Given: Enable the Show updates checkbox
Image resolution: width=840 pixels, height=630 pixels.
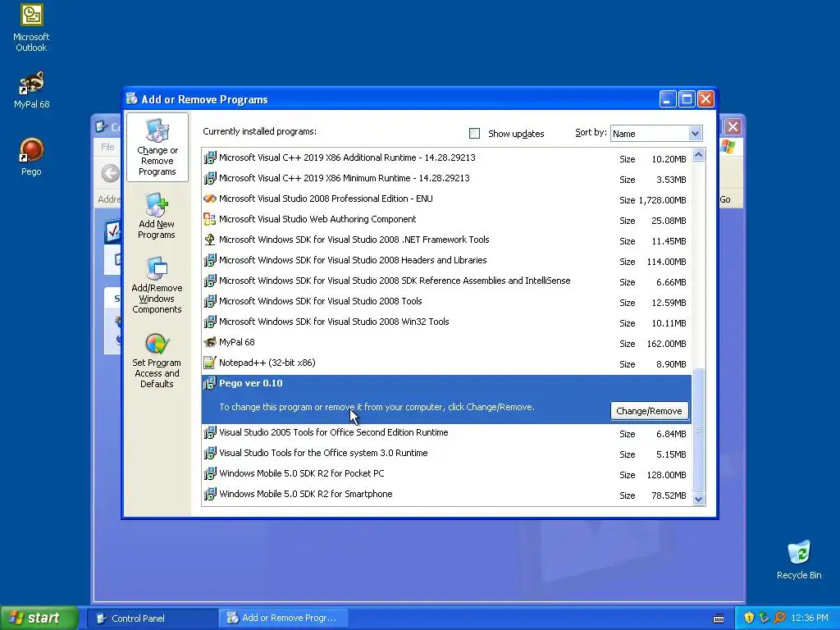Looking at the screenshot, I should [475, 134].
